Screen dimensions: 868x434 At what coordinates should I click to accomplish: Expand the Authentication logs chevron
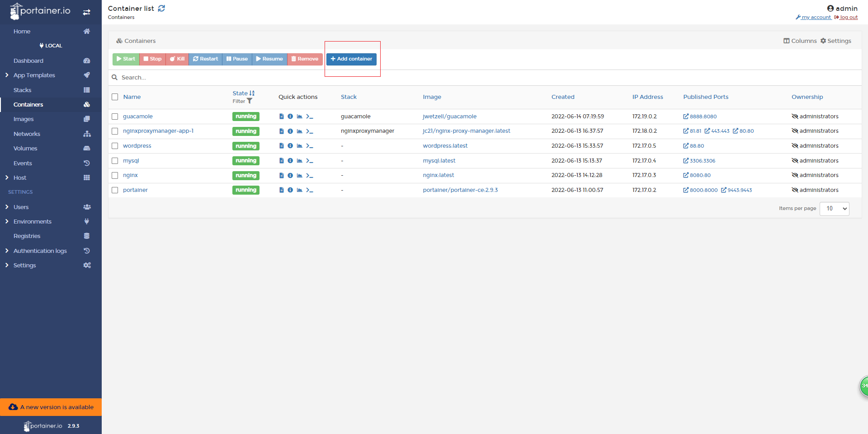click(x=7, y=251)
